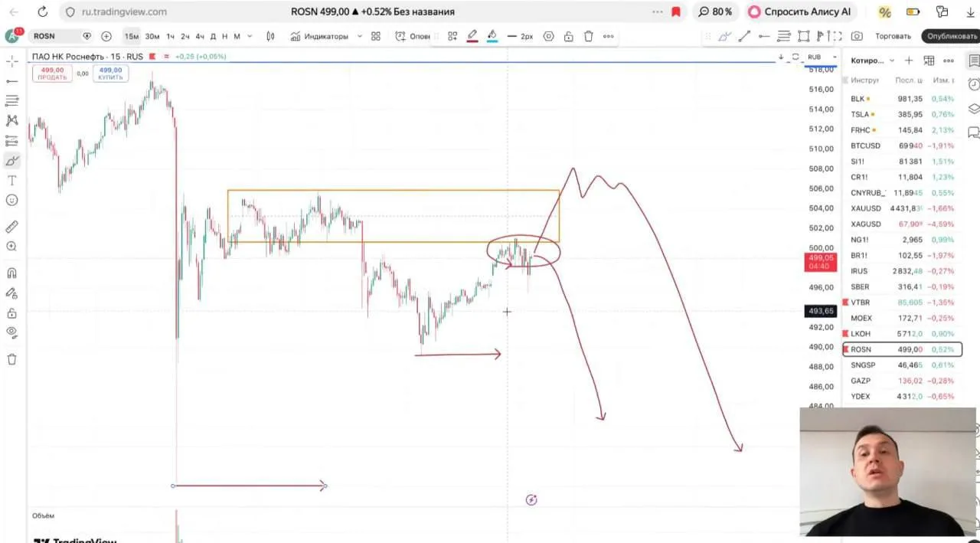
Task: Click the Опубликовать button
Action: 952,36
